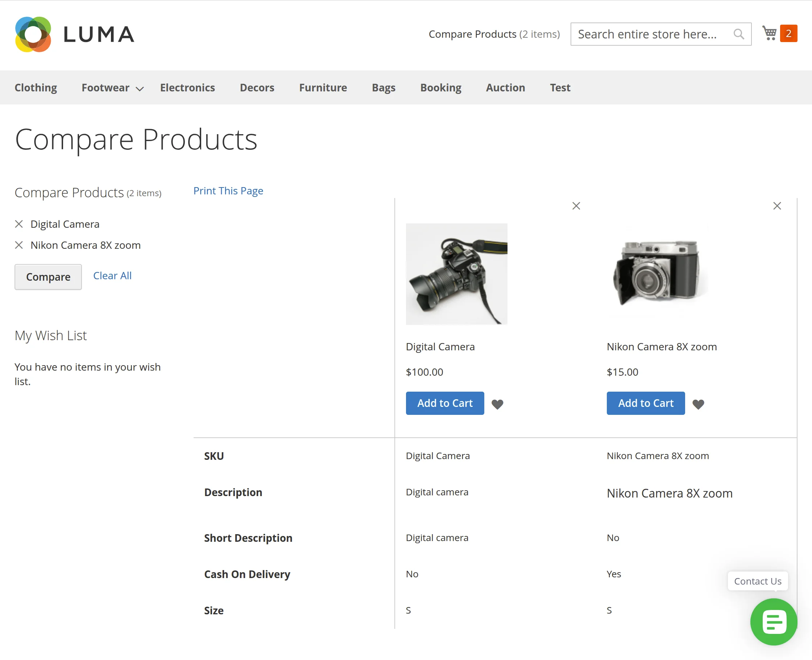The width and height of the screenshot is (812, 660).
Task: Remove the Digital Camera comparison column
Action: 576,206
